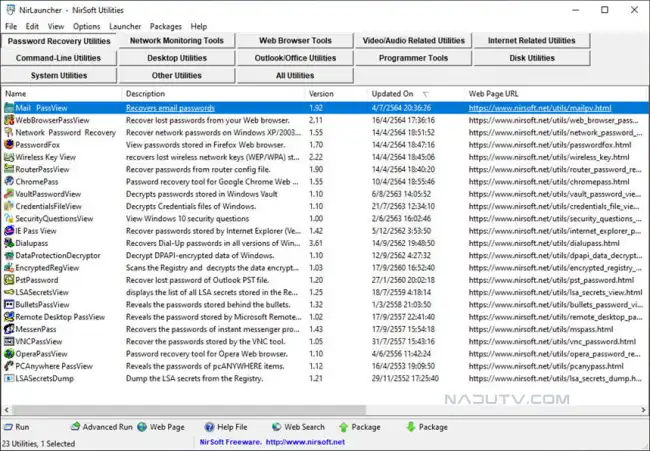Viewport: 650px width, 451px height.
Task: Click the SecurityQuestionsView icon
Action: pos(9,218)
